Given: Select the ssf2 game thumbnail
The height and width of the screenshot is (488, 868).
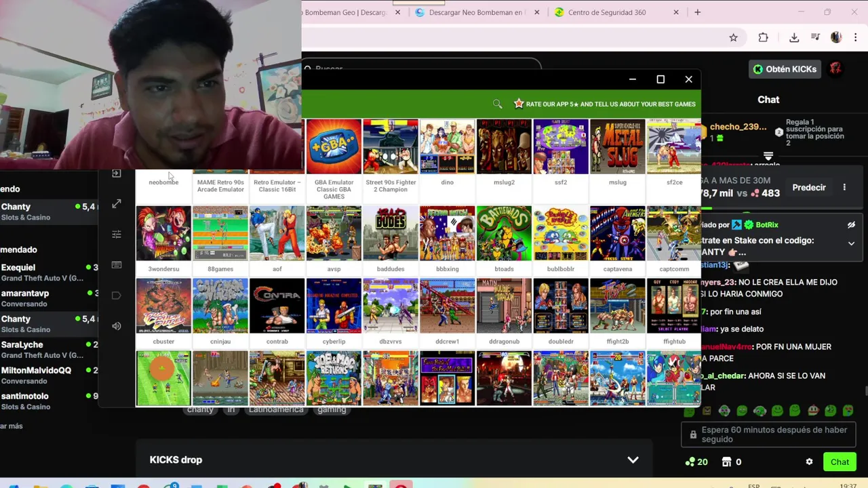Looking at the screenshot, I should [561, 146].
